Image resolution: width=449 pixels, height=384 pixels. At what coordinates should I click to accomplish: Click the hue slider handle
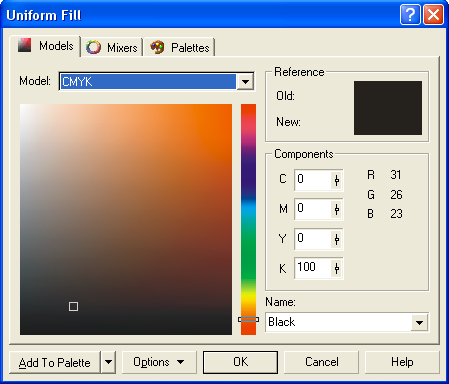point(248,319)
